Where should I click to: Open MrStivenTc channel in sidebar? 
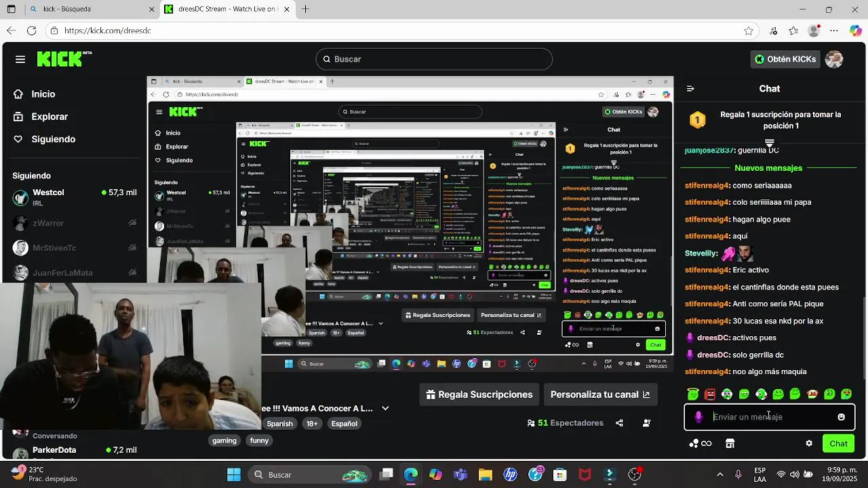pyautogui.click(x=75, y=248)
